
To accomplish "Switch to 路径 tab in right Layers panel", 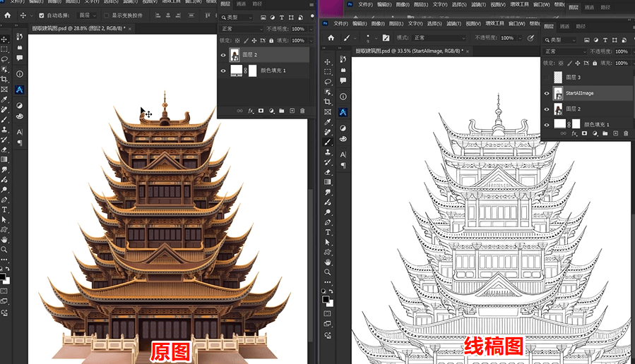I will (581, 26).
